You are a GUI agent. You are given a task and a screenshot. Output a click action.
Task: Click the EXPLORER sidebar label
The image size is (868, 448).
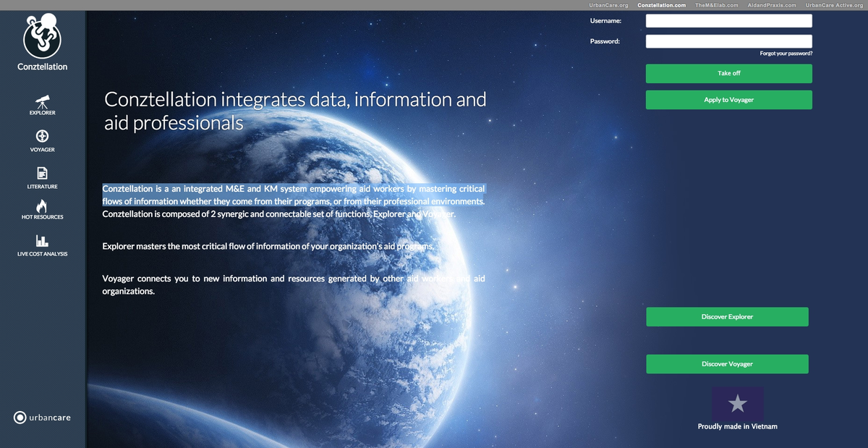(42, 113)
